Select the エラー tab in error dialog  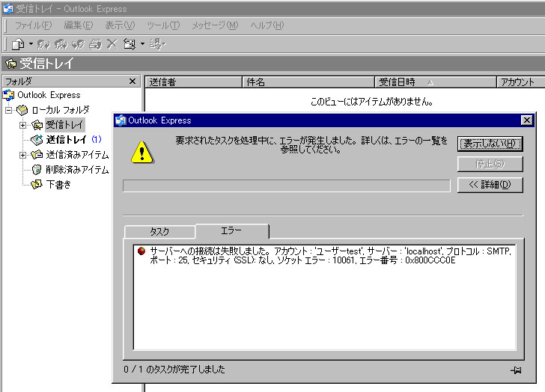click(232, 231)
